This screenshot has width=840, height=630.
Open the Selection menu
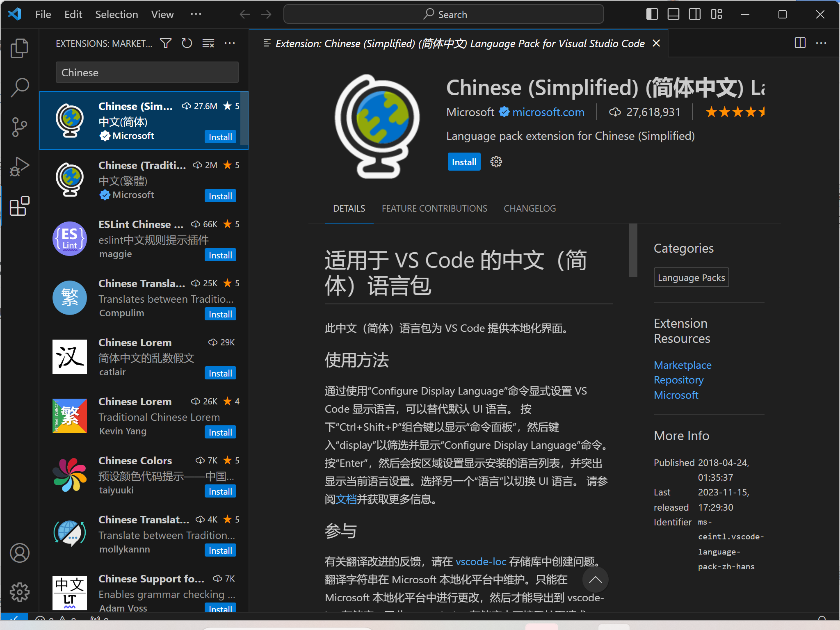116,14
